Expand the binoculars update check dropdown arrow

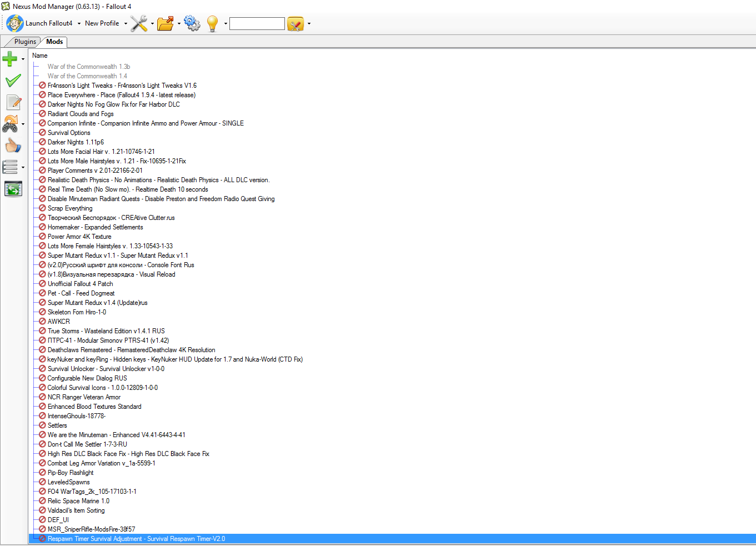coord(23,124)
